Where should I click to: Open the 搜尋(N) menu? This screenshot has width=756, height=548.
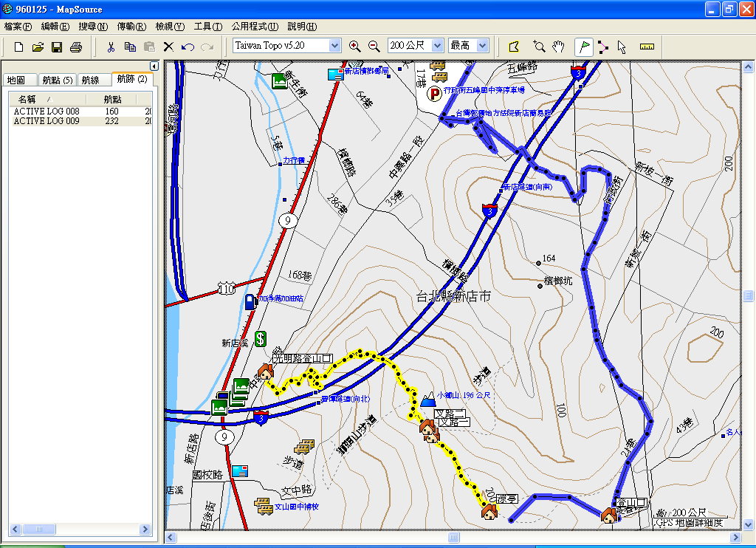click(x=93, y=27)
